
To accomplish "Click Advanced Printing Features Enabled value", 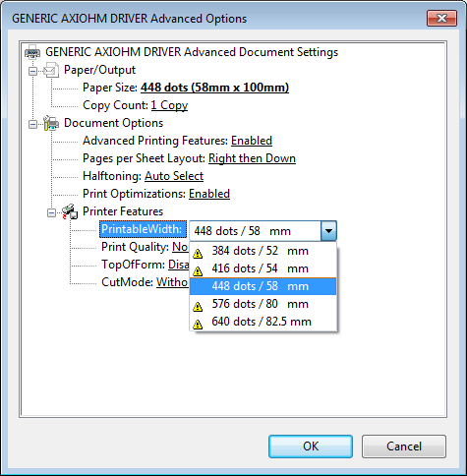I will [252, 141].
